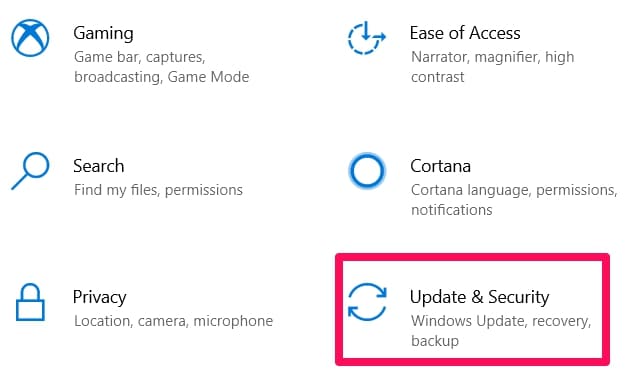
Task: Click the Privacy padlock icon
Action: 30,302
